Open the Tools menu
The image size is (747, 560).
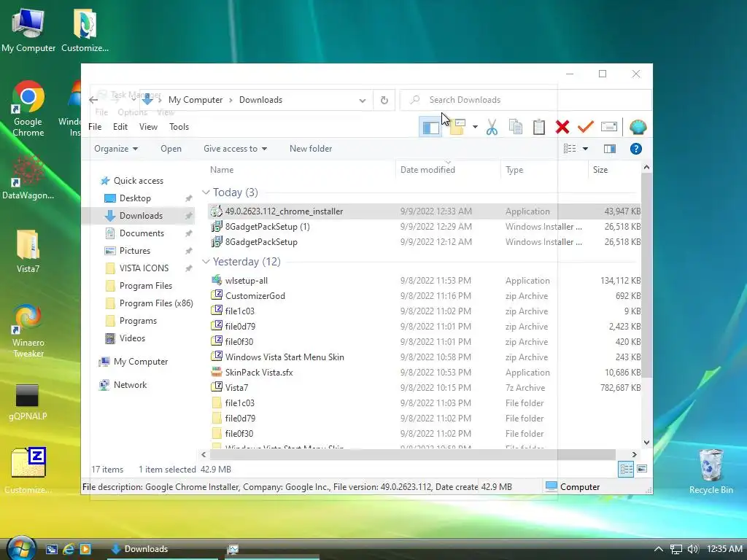pos(179,127)
